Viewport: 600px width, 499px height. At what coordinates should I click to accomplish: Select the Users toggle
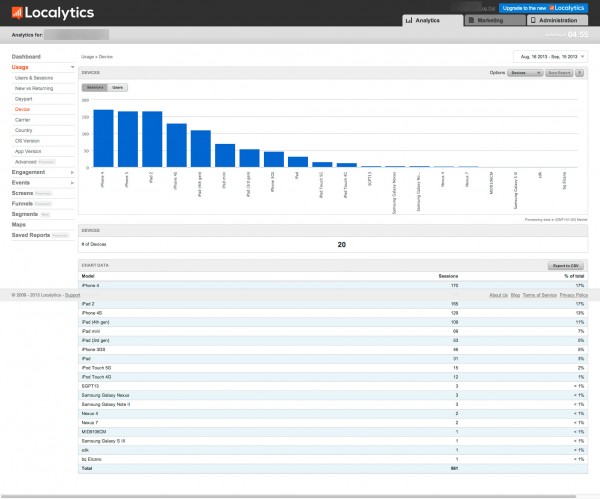pos(117,88)
